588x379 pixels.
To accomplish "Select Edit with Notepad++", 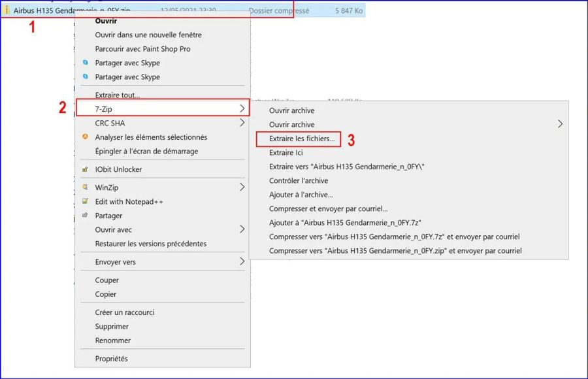I will [x=129, y=201].
